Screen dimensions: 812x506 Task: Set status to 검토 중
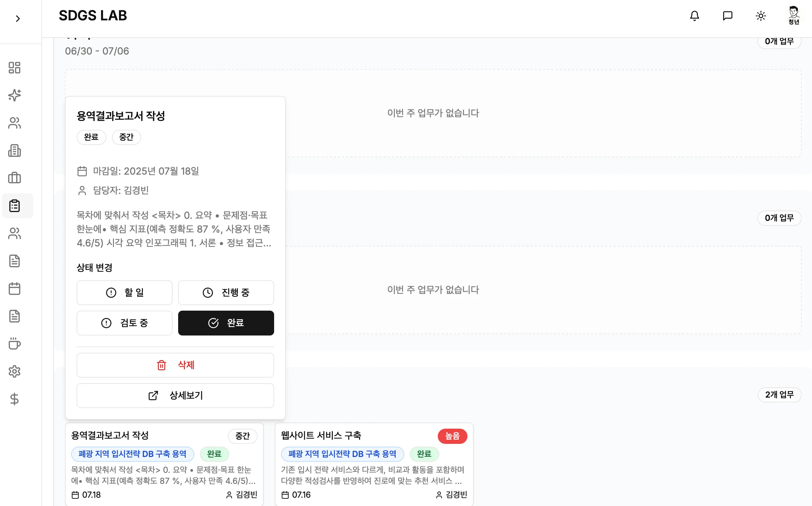click(125, 323)
